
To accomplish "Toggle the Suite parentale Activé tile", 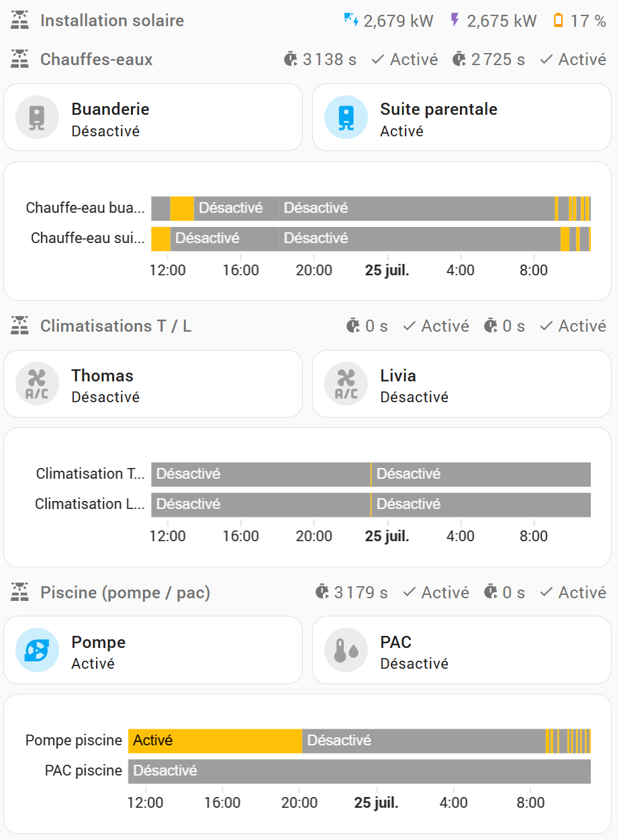I will (462, 118).
